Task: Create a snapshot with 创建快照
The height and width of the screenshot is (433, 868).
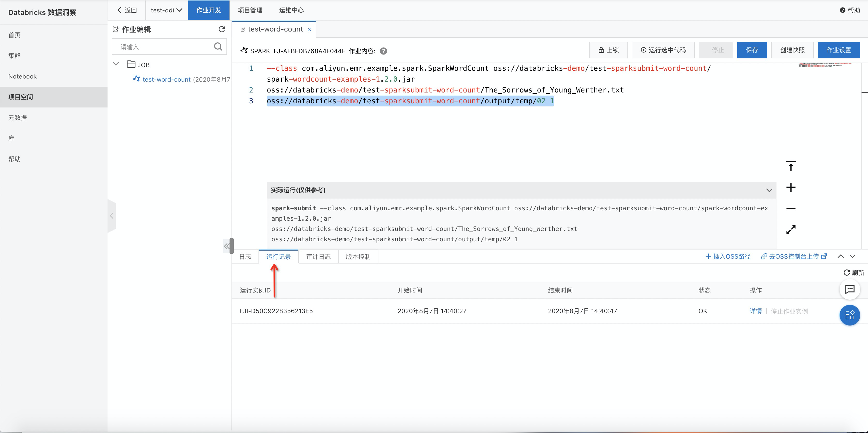Action: (x=792, y=50)
